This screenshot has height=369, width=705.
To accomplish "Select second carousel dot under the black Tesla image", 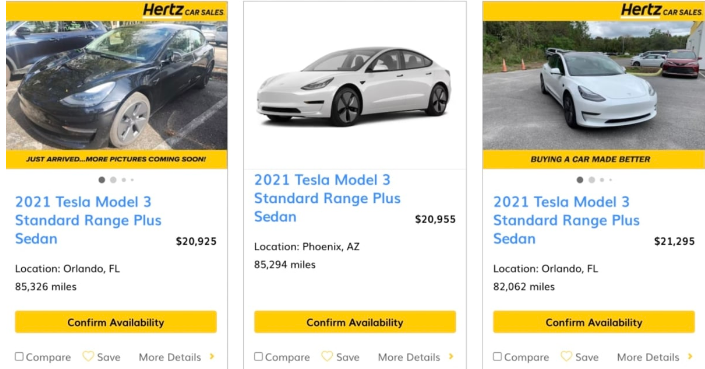I will coord(113,180).
